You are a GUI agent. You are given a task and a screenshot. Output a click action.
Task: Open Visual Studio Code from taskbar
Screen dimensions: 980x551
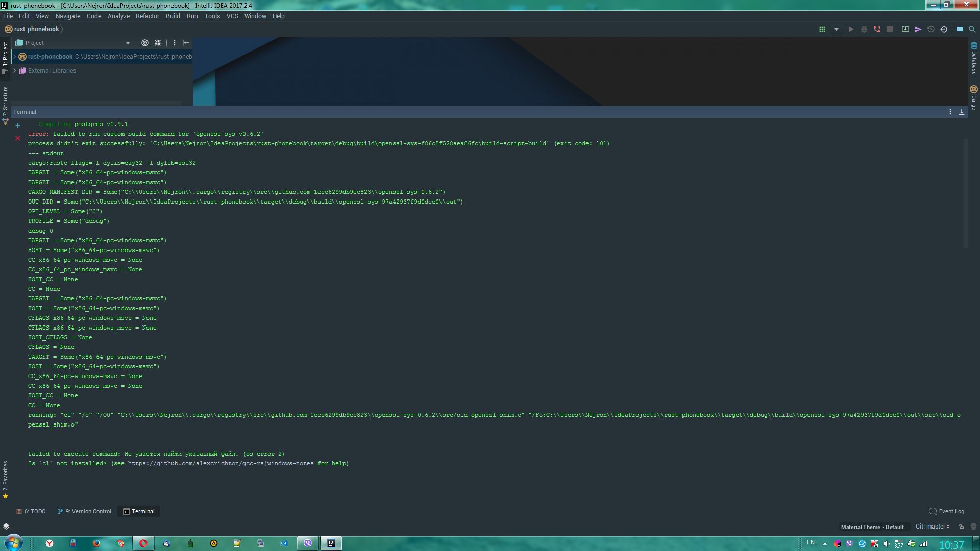(284, 543)
